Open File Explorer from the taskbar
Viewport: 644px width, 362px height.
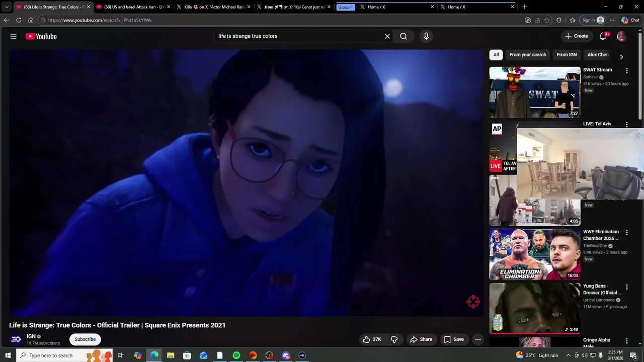coord(171,355)
